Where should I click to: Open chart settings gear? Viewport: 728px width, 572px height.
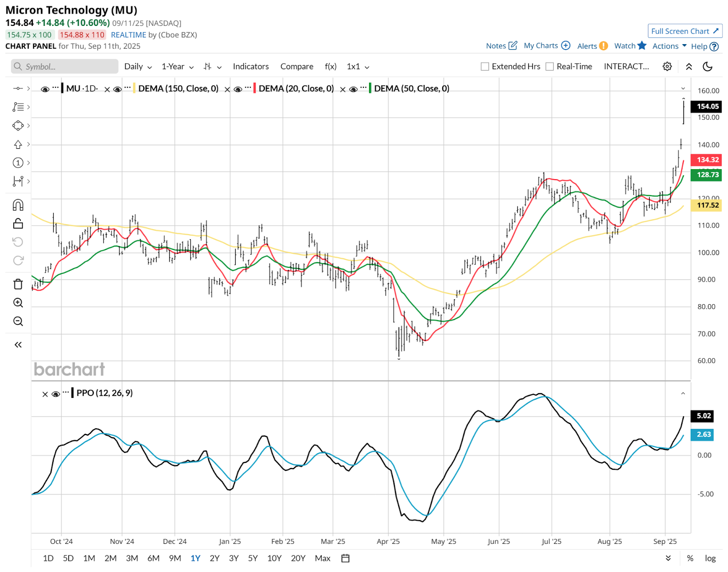[667, 66]
